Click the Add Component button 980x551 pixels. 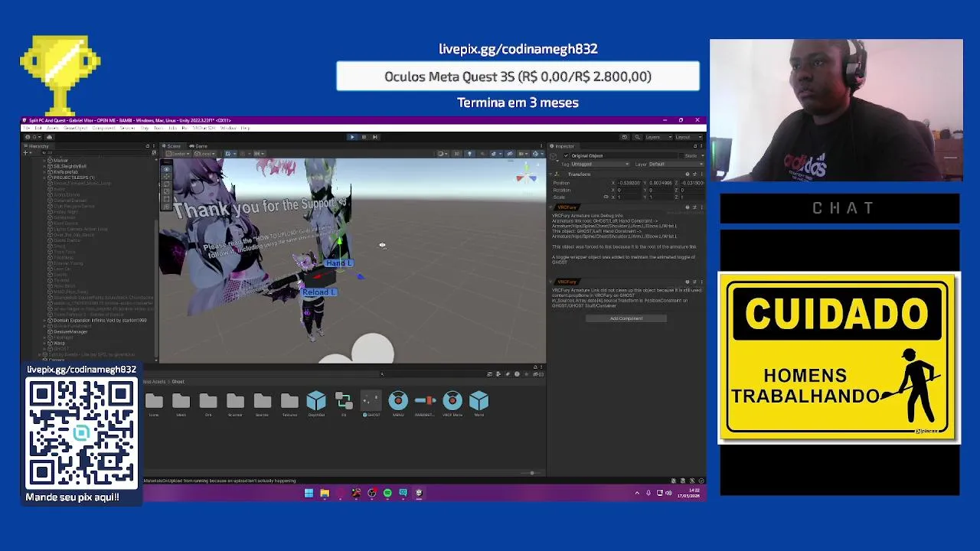[626, 318]
